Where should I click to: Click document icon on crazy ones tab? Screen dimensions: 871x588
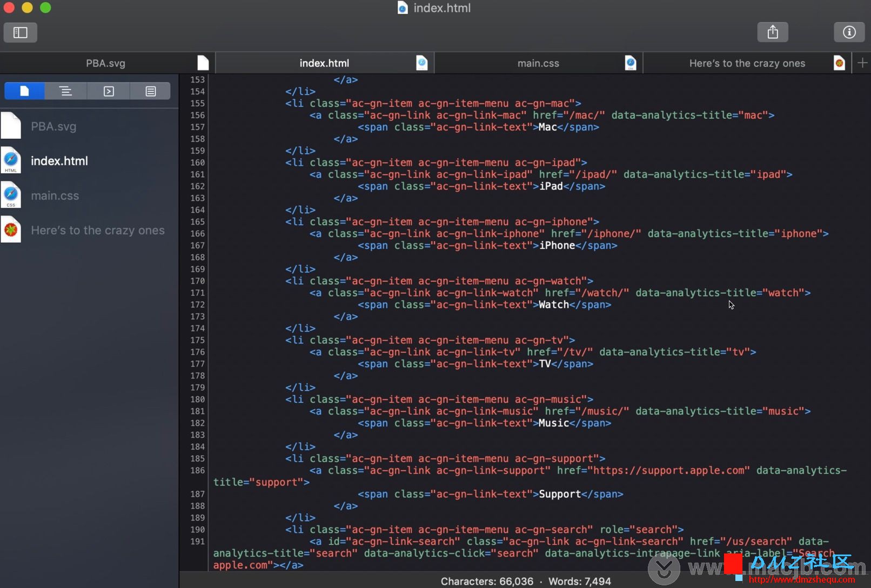pyautogui.click(x=839, y=63)
